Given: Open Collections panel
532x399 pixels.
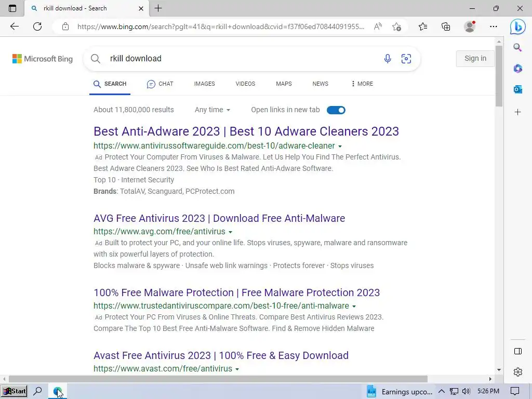Looking at the screenshot, I should pos(446,26).
